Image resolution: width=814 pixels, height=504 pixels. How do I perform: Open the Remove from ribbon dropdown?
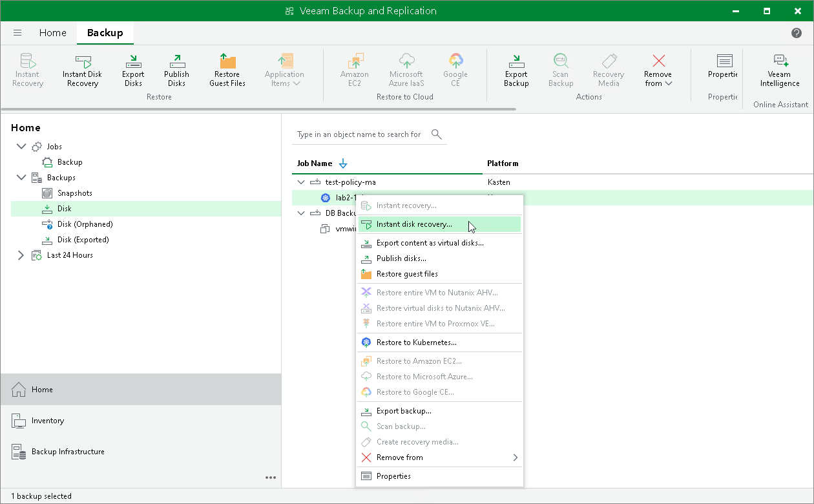click(658, 70)
